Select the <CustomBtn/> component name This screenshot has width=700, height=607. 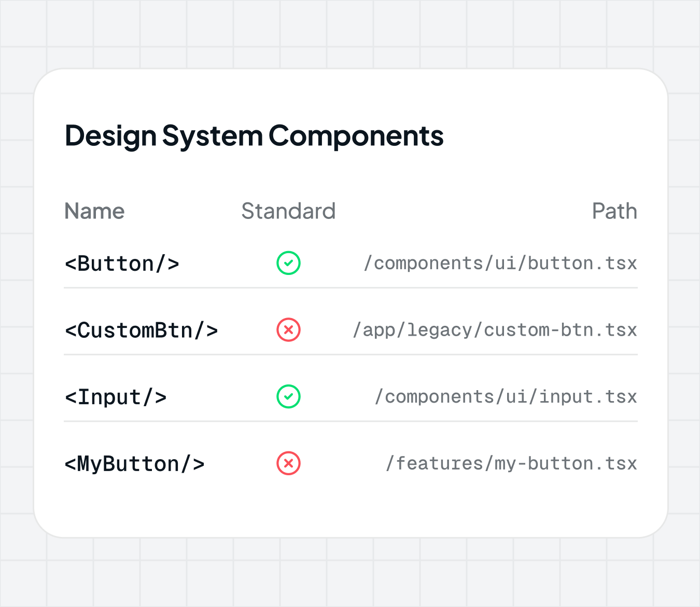pos(141,330)
